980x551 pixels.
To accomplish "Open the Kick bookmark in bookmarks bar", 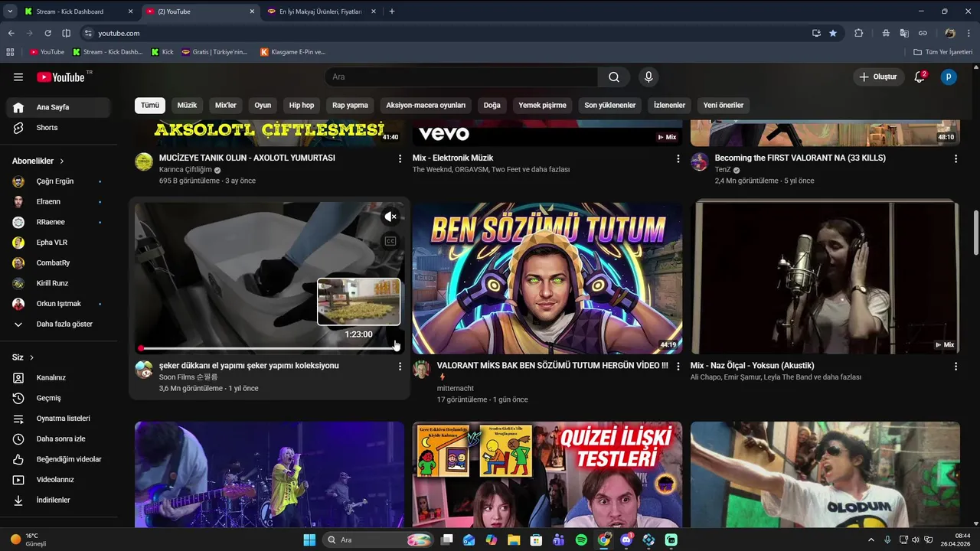I will 162,52.
